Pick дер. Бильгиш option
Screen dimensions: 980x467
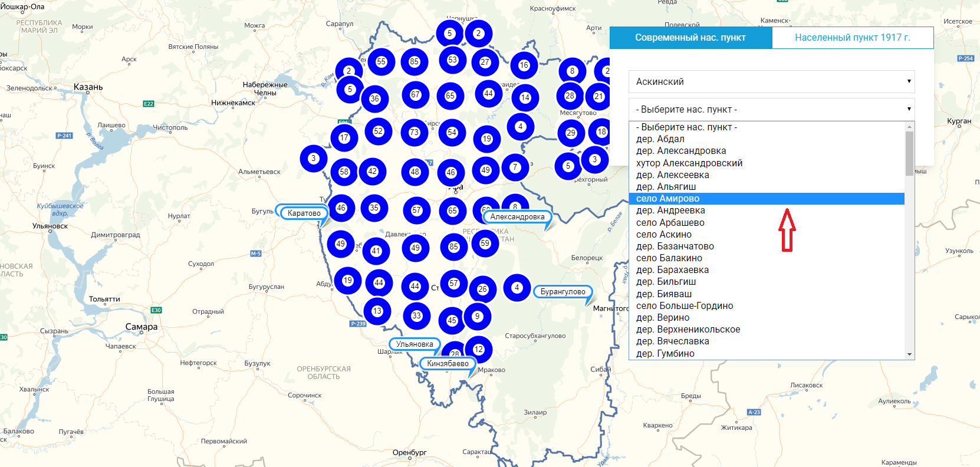point(767,282)
